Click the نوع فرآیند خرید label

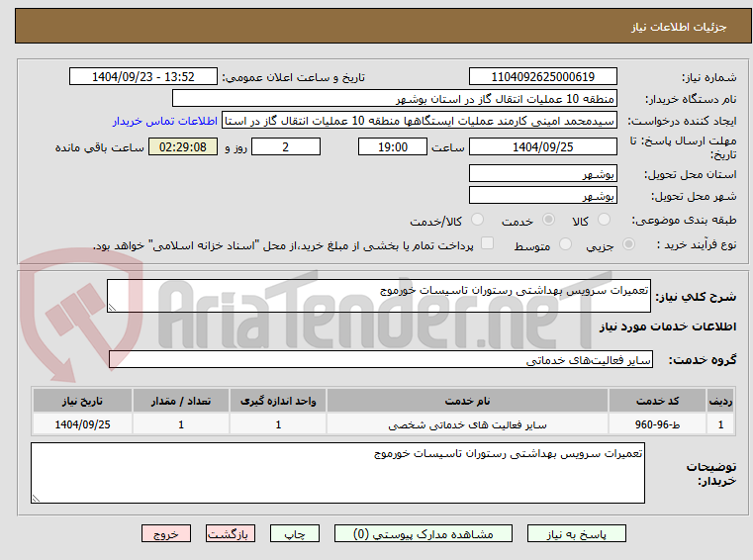pos(697,244)
